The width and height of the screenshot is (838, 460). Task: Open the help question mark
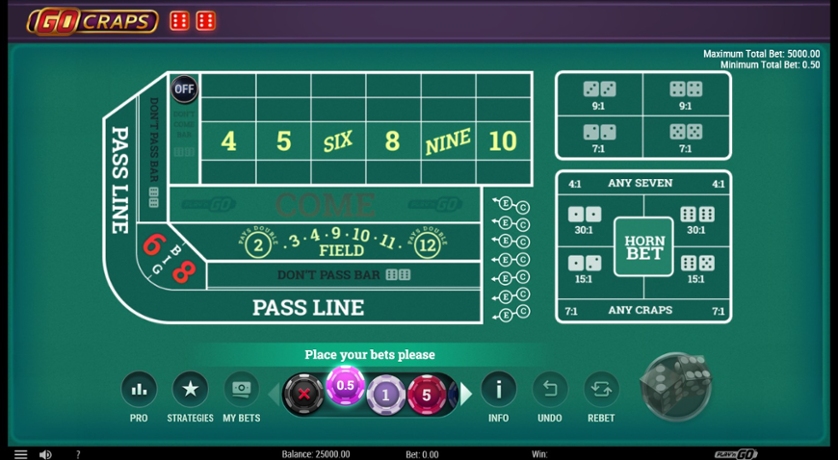78,454
